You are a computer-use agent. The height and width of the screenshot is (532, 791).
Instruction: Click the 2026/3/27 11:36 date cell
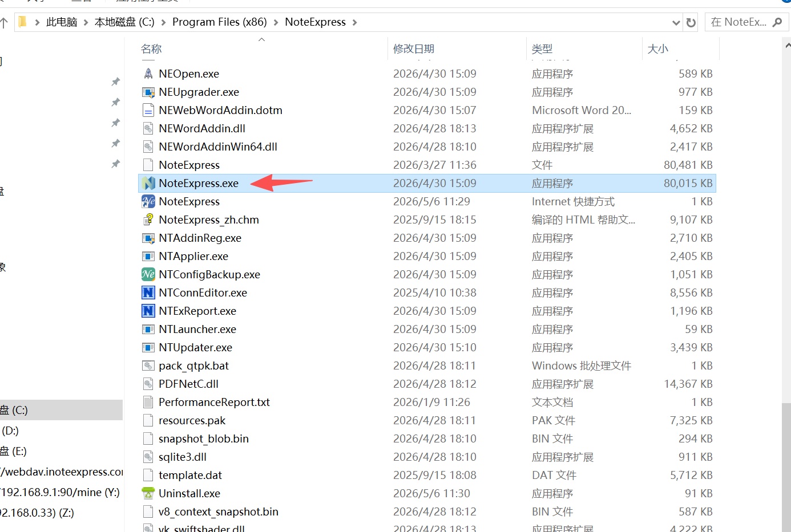click(x=435, y=165)
